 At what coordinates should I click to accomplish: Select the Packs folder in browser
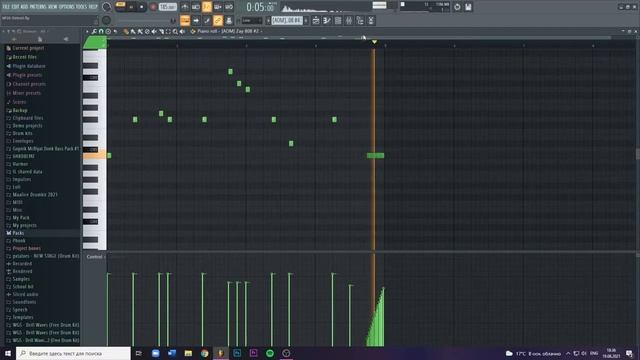pos(18,233)
